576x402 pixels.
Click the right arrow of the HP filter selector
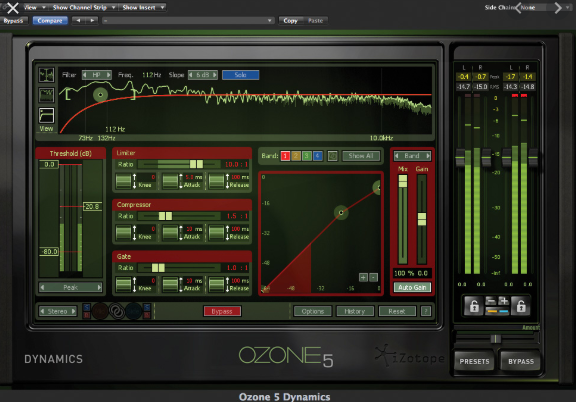[x=108, y=75]
